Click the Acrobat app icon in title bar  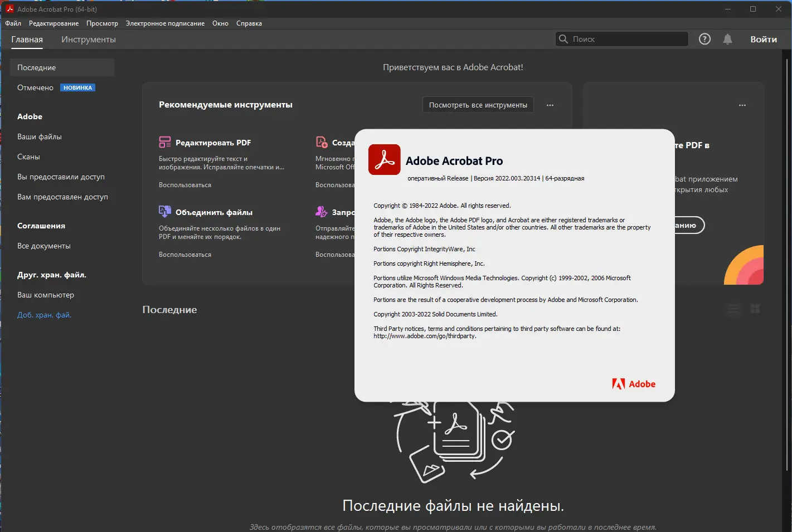pyautogui.click(x=9, y=9)
